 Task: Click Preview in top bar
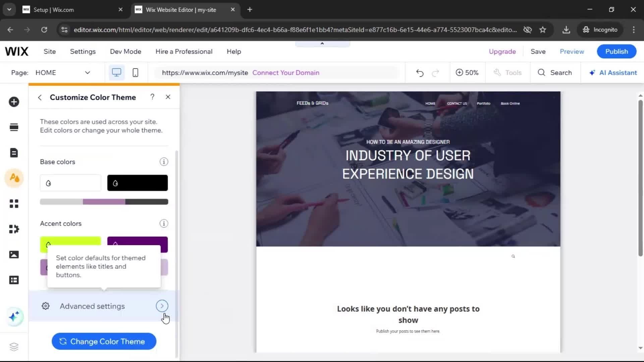(x=572, y=52)
